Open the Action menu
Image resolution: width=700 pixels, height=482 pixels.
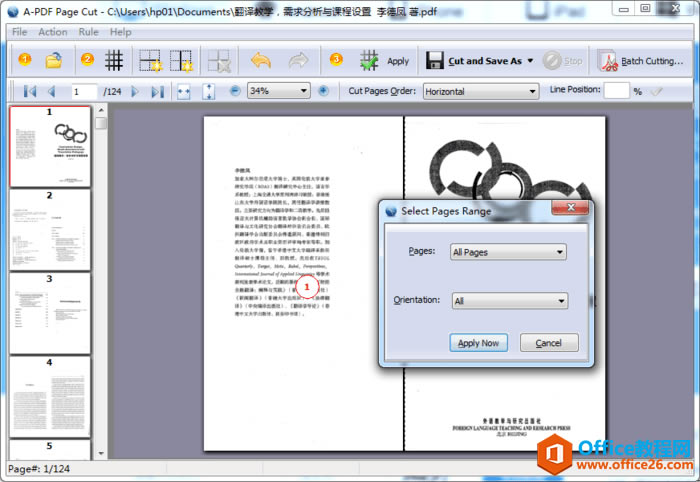(53, 32)
